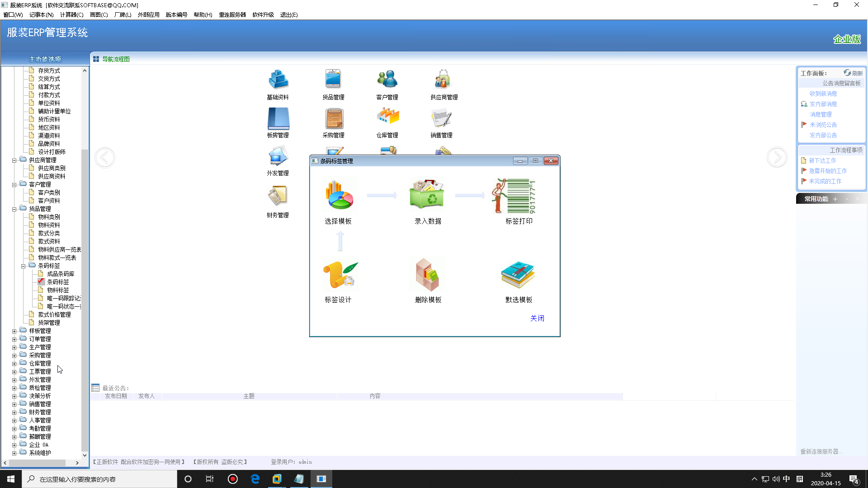Image resolution: width=868 pixels, height=488 pixels.
Task: Launch the 标签设计 scroll icon
Action: click(340, 275)
